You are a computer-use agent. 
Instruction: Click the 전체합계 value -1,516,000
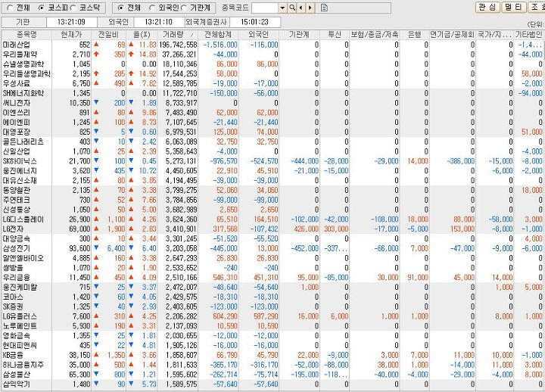(x=220, y=45)
